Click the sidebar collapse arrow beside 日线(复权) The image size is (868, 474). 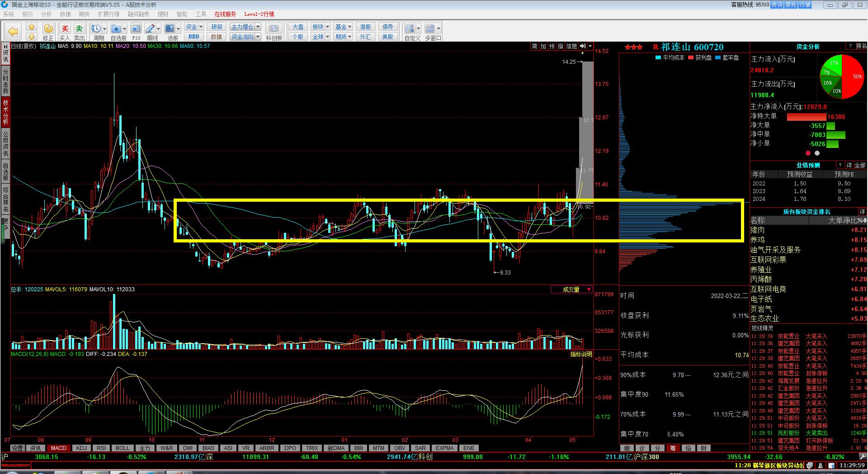(x=5, y=46)
